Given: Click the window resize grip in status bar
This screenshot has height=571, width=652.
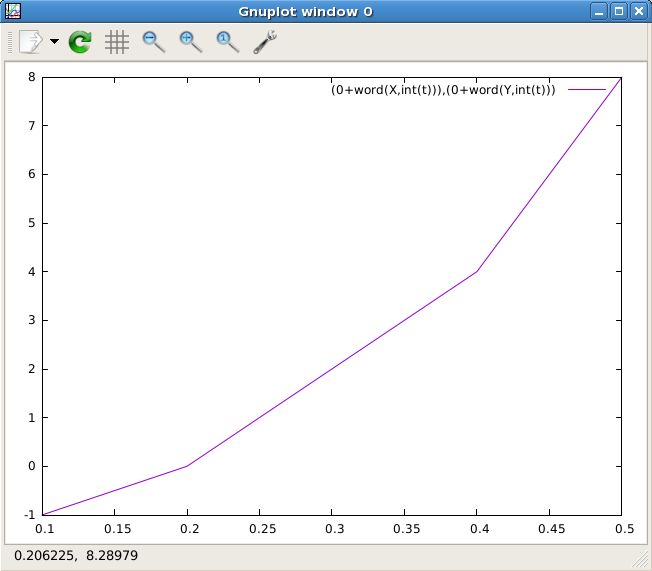Looking at the screenshot, I should point(641,560).
